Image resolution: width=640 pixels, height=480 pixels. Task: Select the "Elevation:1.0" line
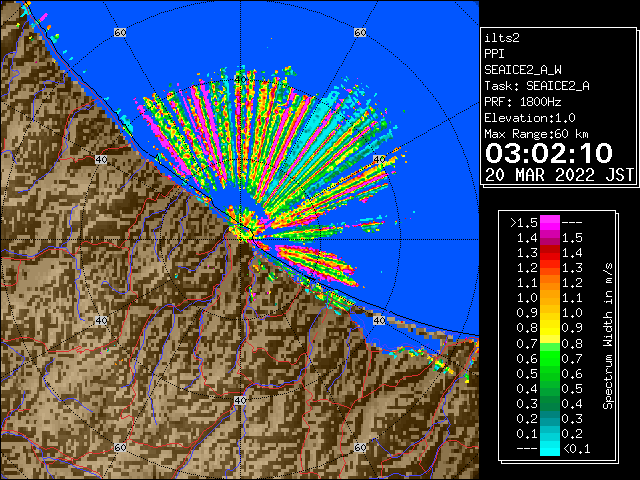click(530, 118)
